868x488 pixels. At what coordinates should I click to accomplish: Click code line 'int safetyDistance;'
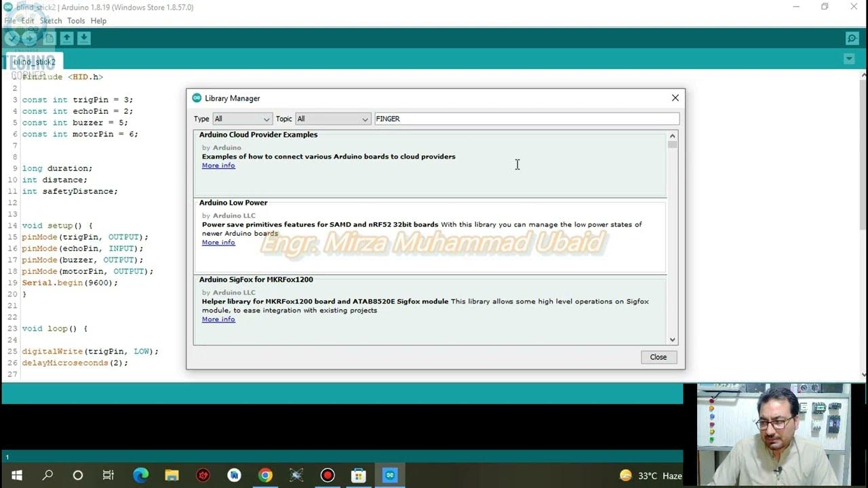tap(70, 191)
